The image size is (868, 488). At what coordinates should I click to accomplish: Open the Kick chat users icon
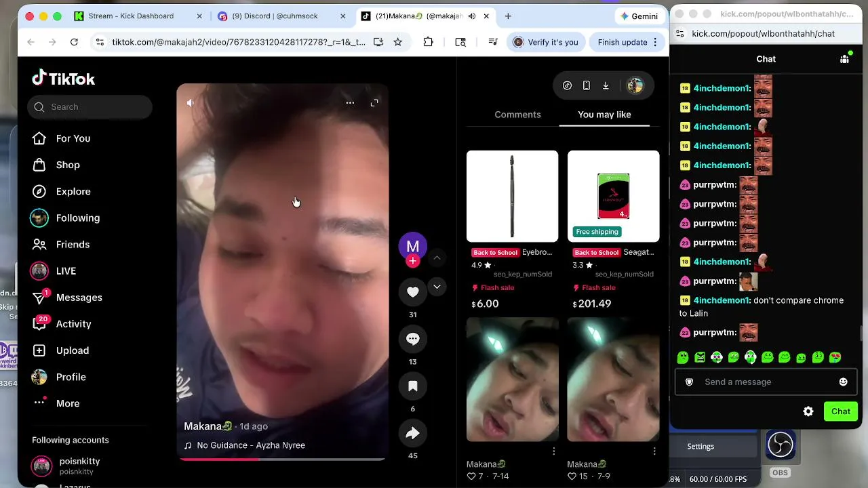coord(844,59)
